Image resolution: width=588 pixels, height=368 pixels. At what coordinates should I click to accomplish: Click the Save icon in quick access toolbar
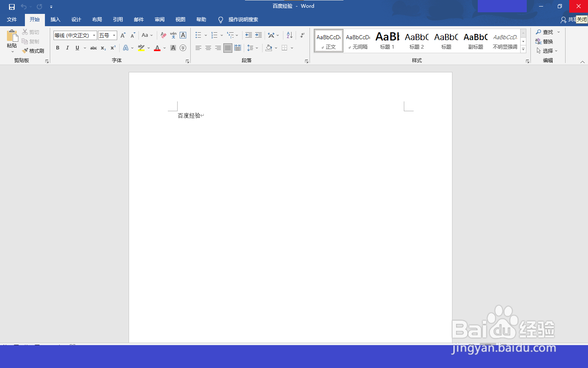12,7
